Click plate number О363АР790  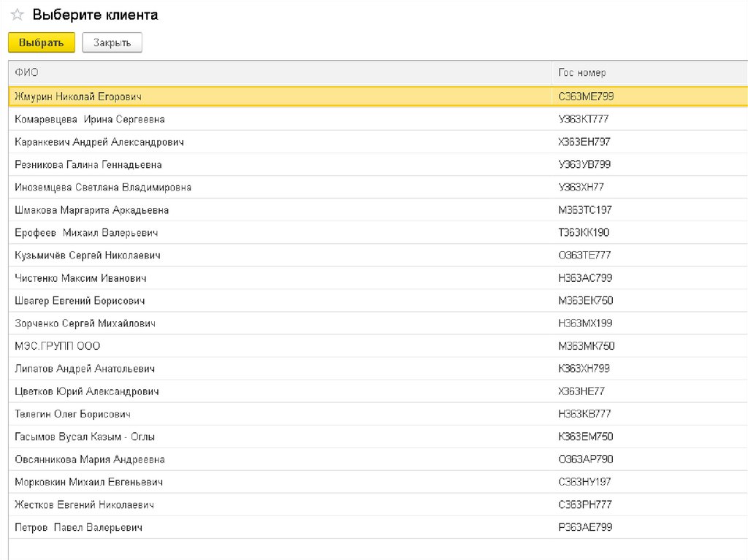[585, 459]
